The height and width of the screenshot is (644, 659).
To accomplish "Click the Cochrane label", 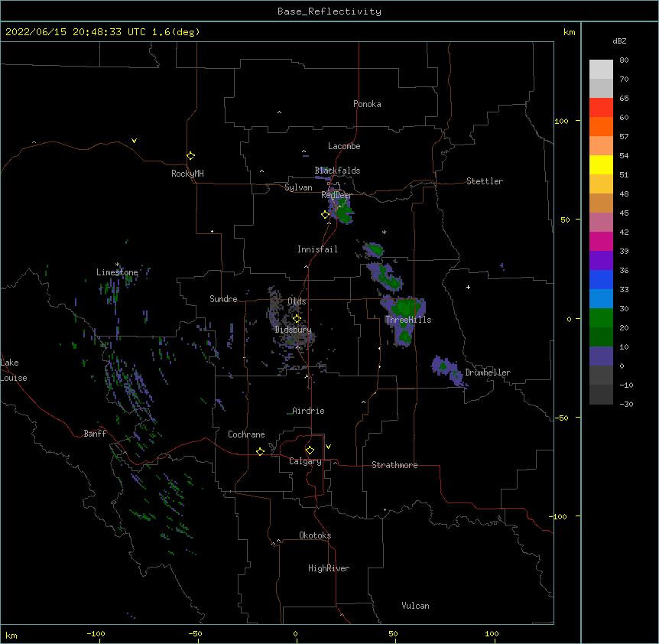I will click(246, 434).
